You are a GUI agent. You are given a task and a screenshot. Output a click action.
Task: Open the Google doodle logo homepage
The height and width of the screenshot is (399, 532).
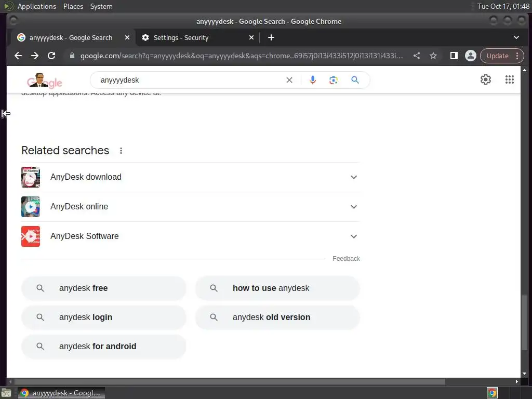[45, 81]
